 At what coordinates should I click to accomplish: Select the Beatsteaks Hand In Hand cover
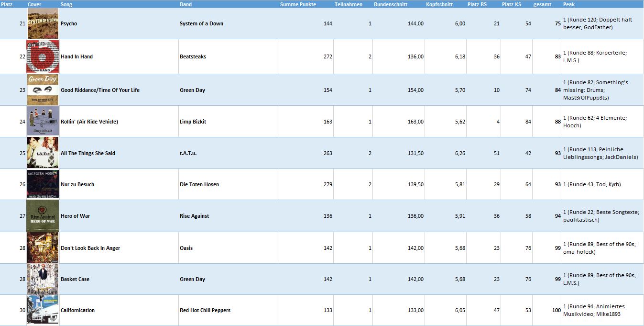click(43, 56)
